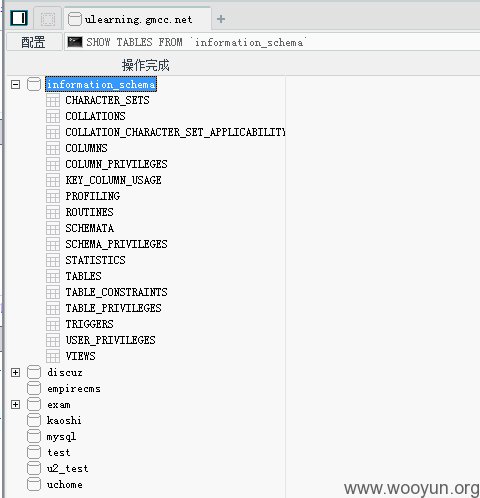Select the kaoshi database
Screen dimensions: 480x498
(x=64, y=420)
